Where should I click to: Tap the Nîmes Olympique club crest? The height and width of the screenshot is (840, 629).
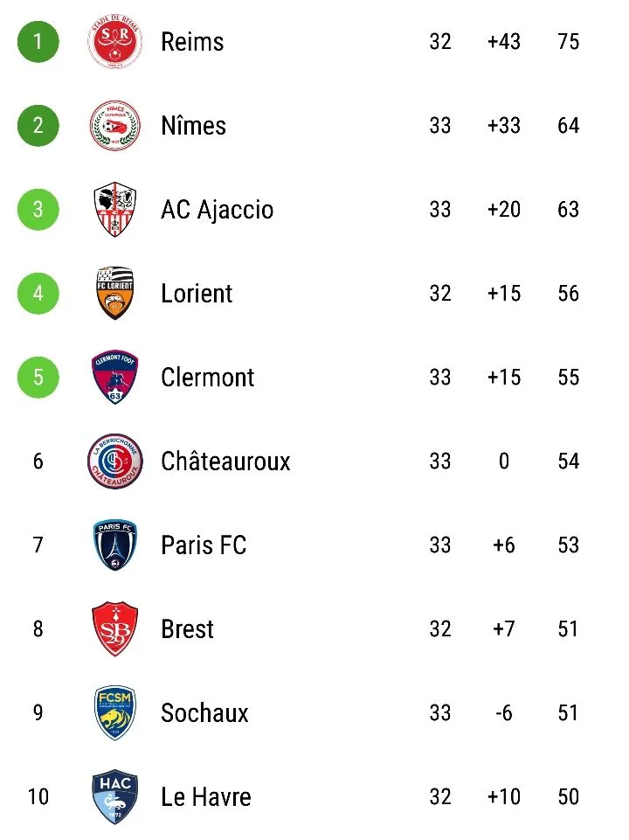coord(115,126)
